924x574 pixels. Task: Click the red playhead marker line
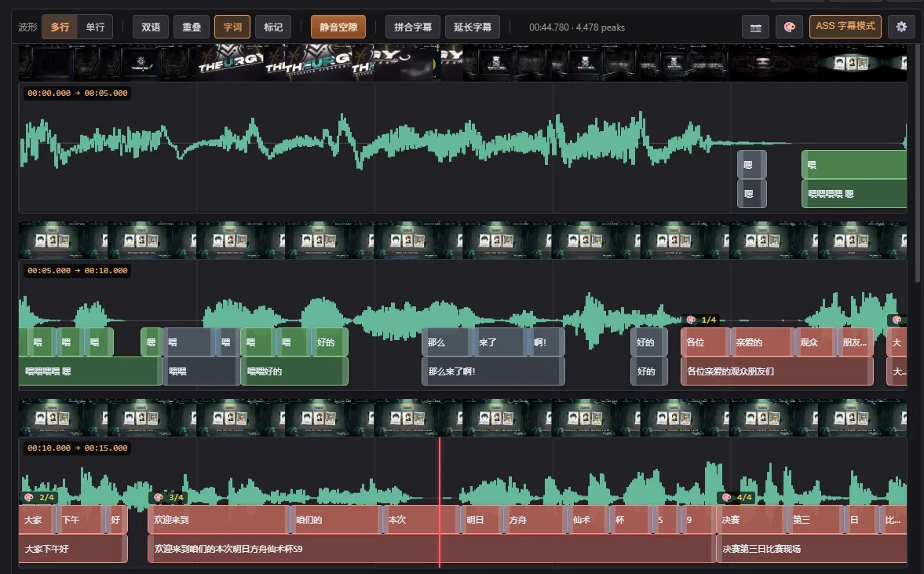[440, 502]
